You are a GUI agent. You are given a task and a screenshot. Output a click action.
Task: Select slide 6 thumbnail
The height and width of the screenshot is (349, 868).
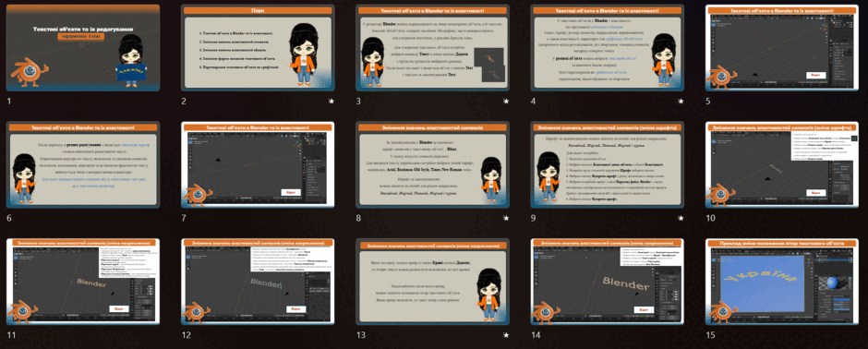pyautogui.click(x=83, y=165)
